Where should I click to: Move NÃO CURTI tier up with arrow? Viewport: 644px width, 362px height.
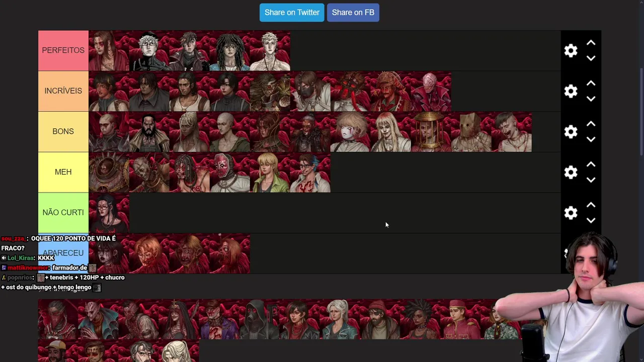591,205
